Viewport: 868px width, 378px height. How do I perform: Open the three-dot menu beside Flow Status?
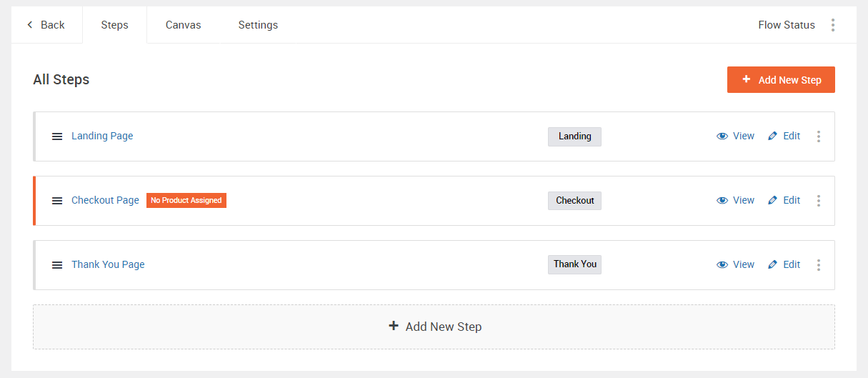tap(833, 25)
